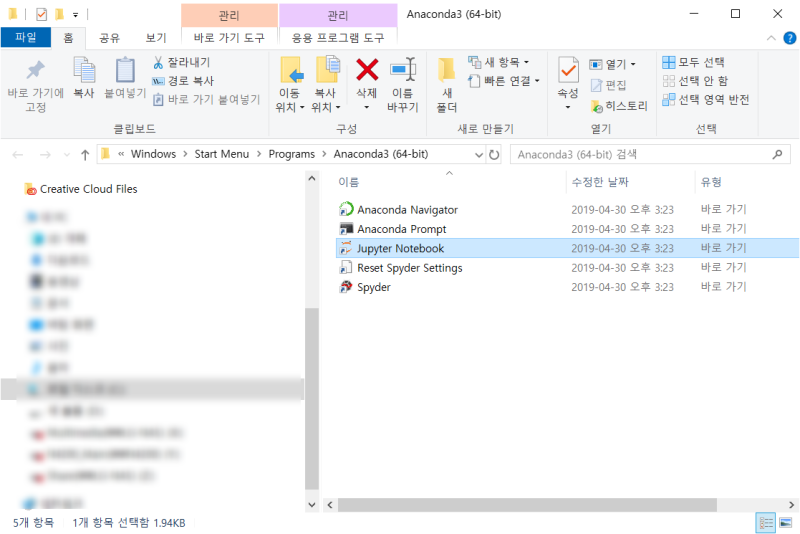Image resolution: width=800 pixels, height=534 pixels.
Task: Click the Paste (붙여넣기) clipboard icon
Action: [x=125, y=70]
